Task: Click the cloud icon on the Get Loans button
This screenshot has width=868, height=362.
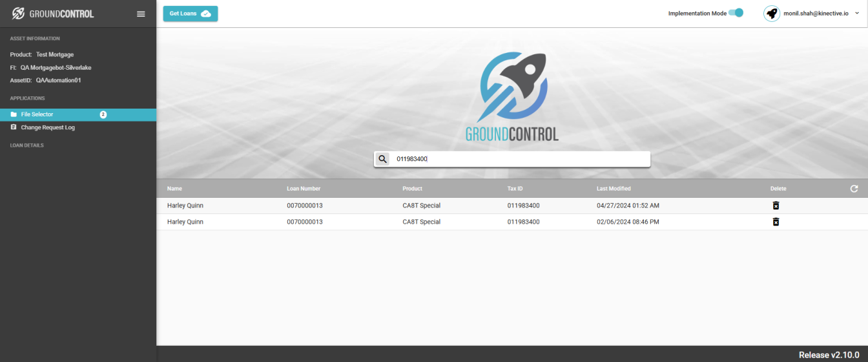Action: click(206, 14)
